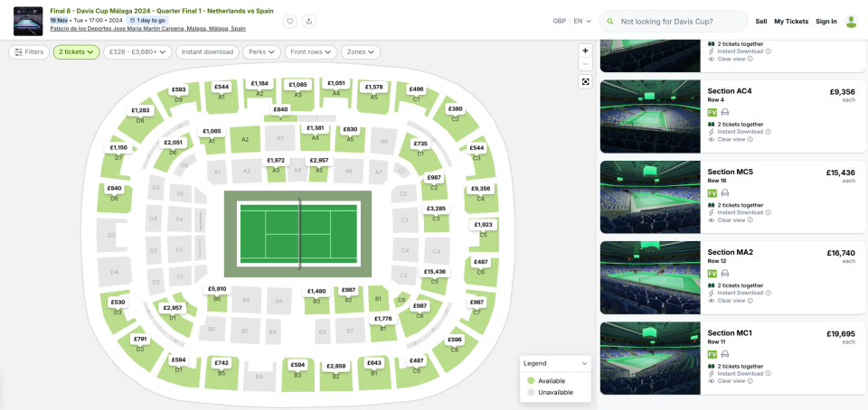Select the Section MC5 listing thumbnail
Viewport: 868px width, 410px height.
[x=650, y=197]
